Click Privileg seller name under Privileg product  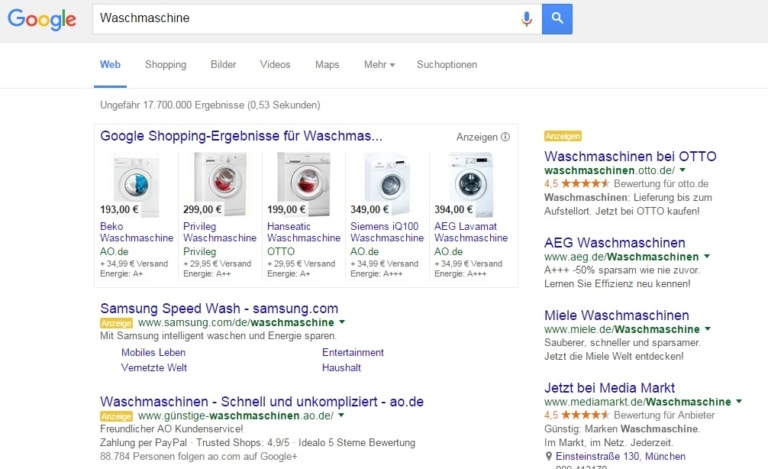click(x=200, y=251)
